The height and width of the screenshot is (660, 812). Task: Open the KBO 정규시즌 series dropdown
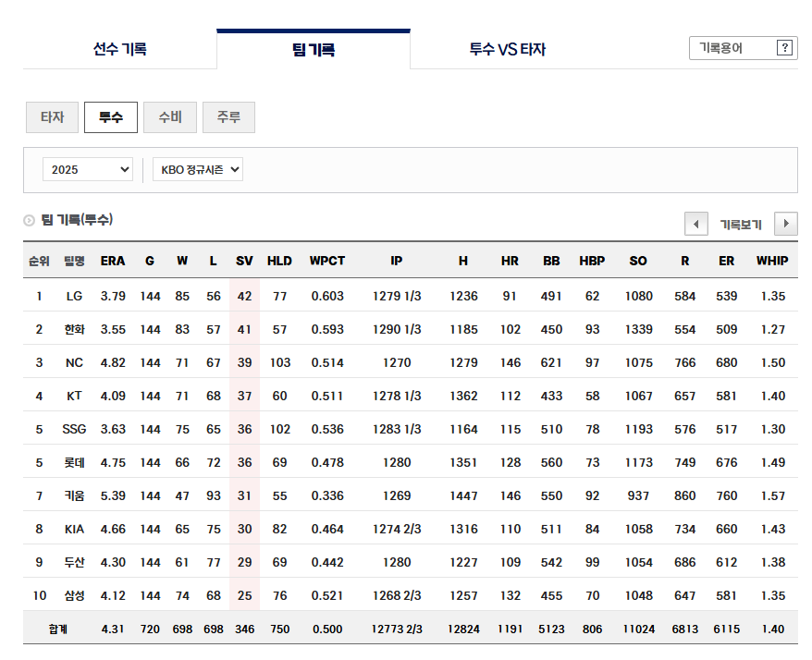(197, 170)
